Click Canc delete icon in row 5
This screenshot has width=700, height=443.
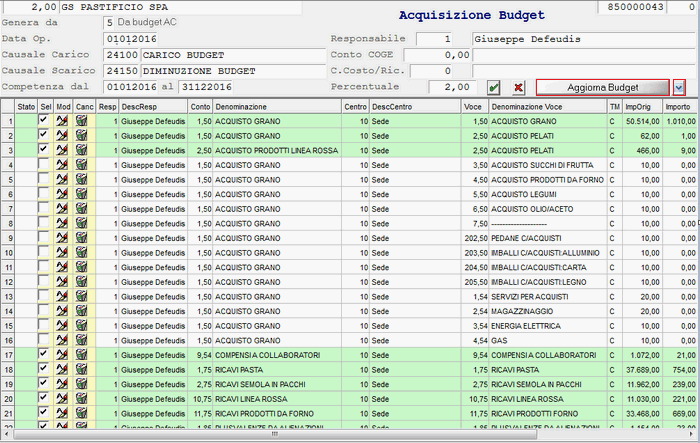point(81,180)
